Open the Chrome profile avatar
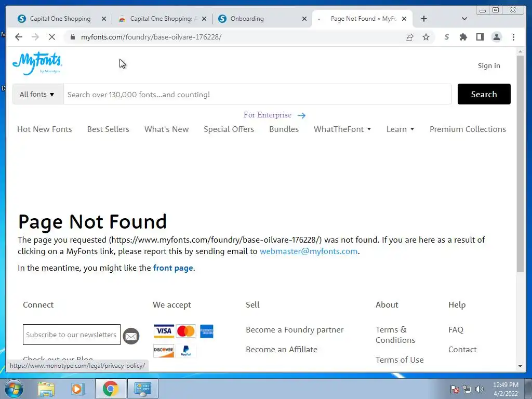 point(496,37)
